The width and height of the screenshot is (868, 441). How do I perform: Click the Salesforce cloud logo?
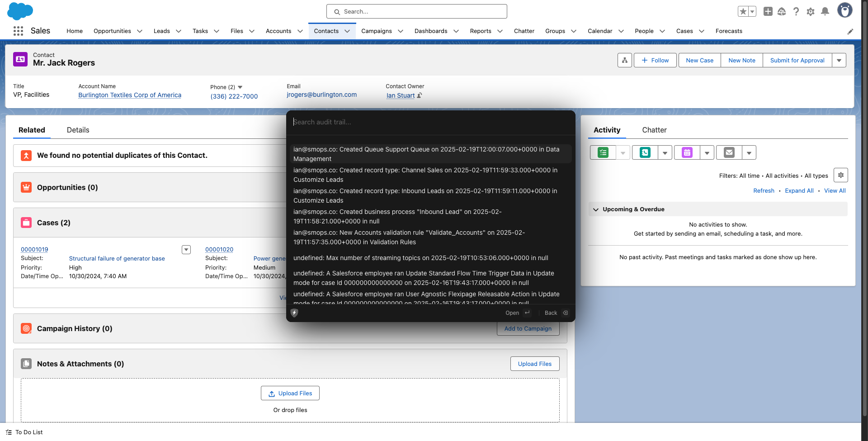pyautogui.click(x=20, y=11)
